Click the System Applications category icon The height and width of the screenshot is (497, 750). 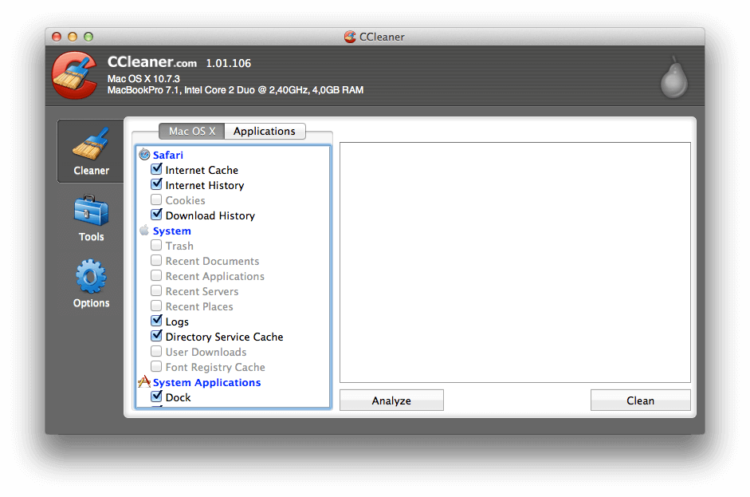click(x=144, y=382)
